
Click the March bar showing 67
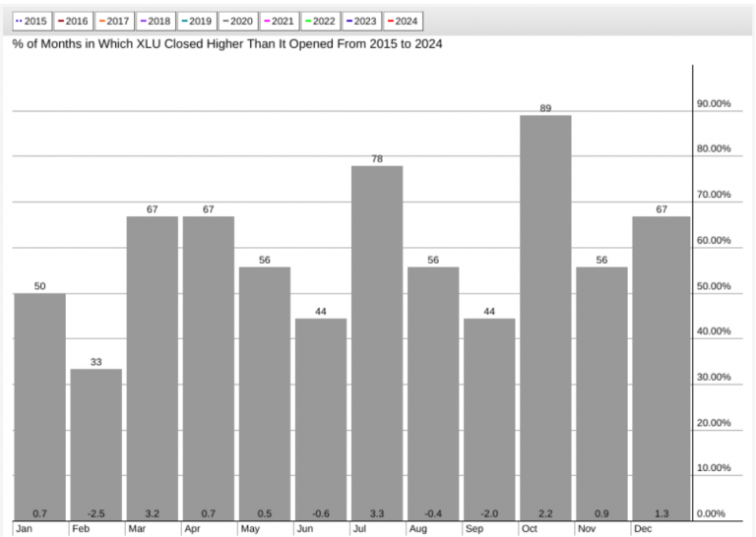pyautogui.click(x=153, y=369)
